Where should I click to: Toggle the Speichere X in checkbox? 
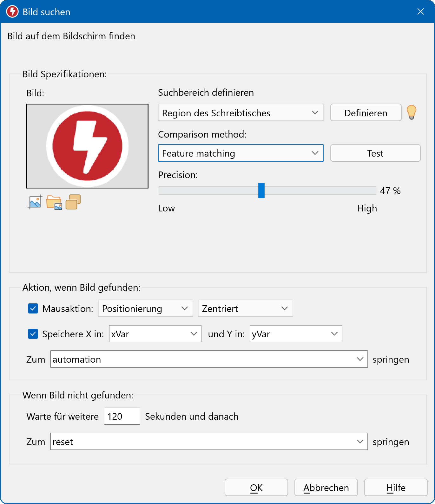[33, 334]
